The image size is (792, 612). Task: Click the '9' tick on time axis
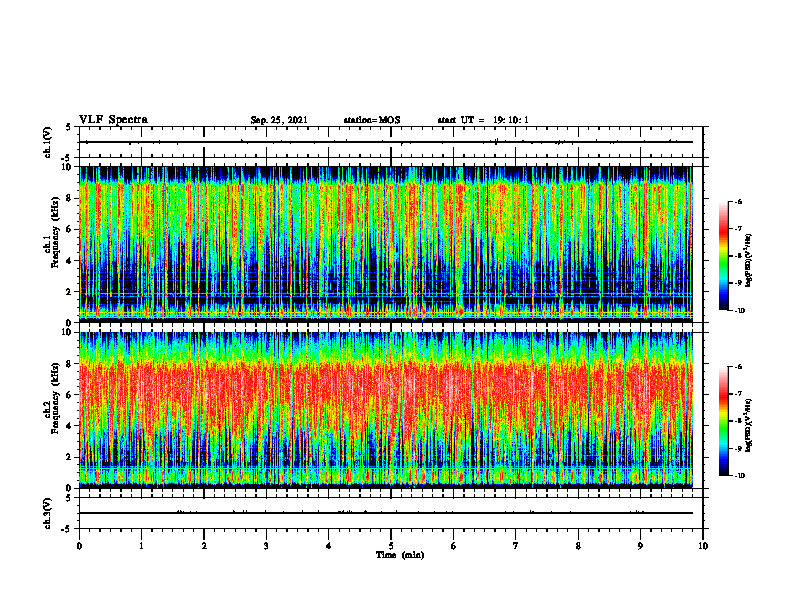point(640,546)
